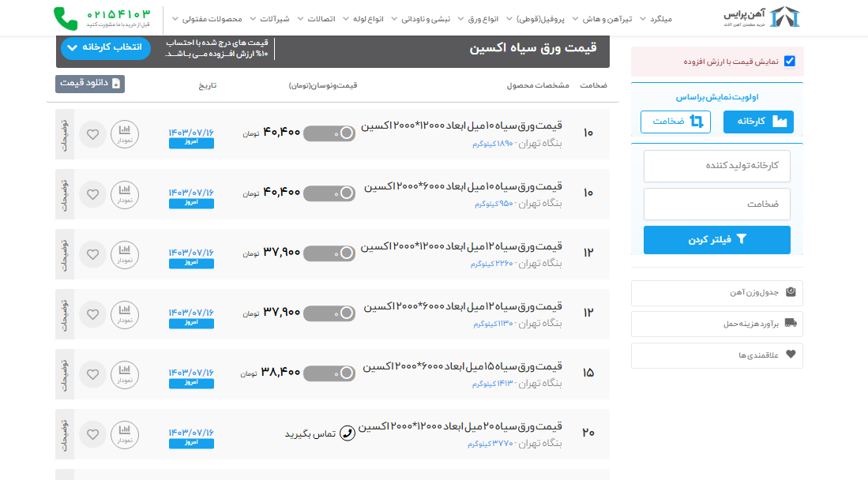Favorite the first product with the heart icon
Screen dimensions: 868x480
coord(92,134)
